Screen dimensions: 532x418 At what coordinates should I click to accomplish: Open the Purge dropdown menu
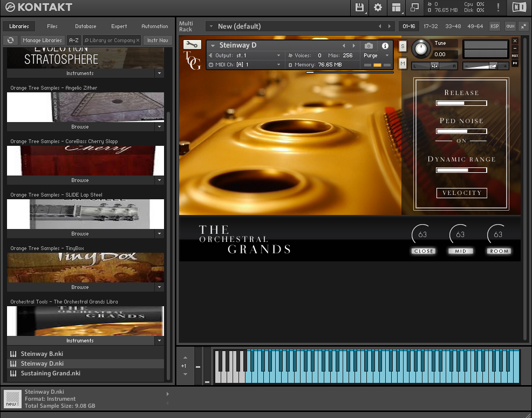coord(387,55)
